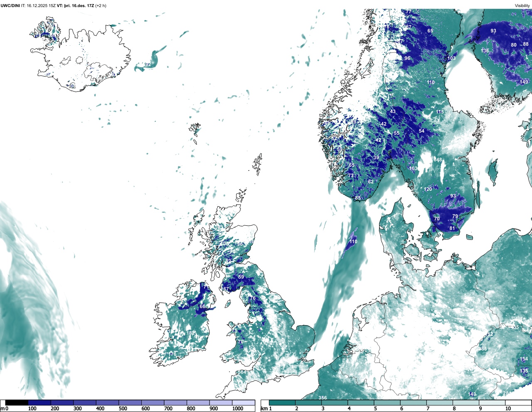Click the '54' visibility value on the map
532x412 pixels.
point(421,131)
